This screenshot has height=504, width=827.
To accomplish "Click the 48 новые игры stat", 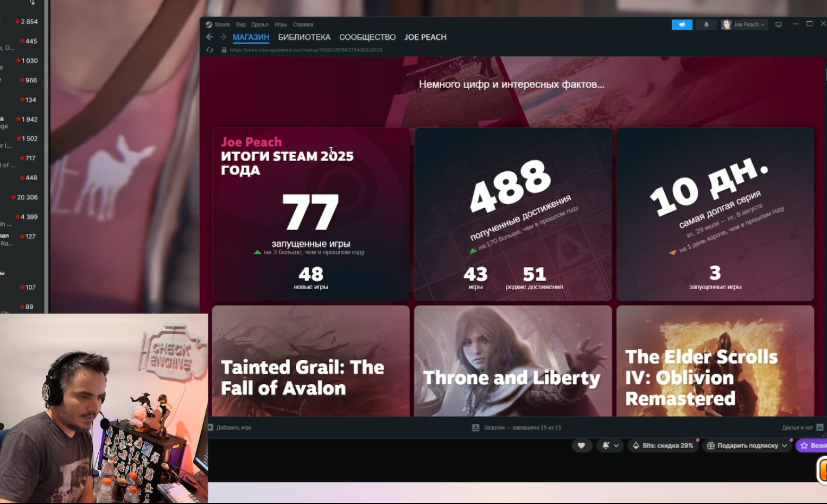I will (x=311, y=278).
